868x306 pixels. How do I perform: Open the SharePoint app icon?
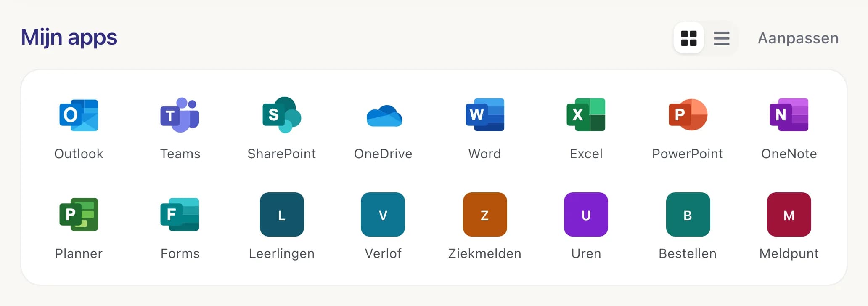[x=282, y=115]
